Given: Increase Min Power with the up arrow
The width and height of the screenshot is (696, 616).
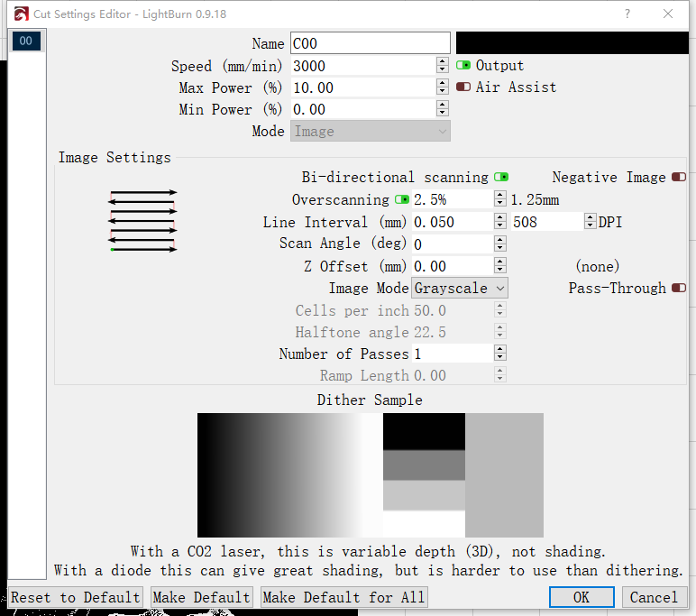Looking at the screenshot, I should click(x=442, y=105).
